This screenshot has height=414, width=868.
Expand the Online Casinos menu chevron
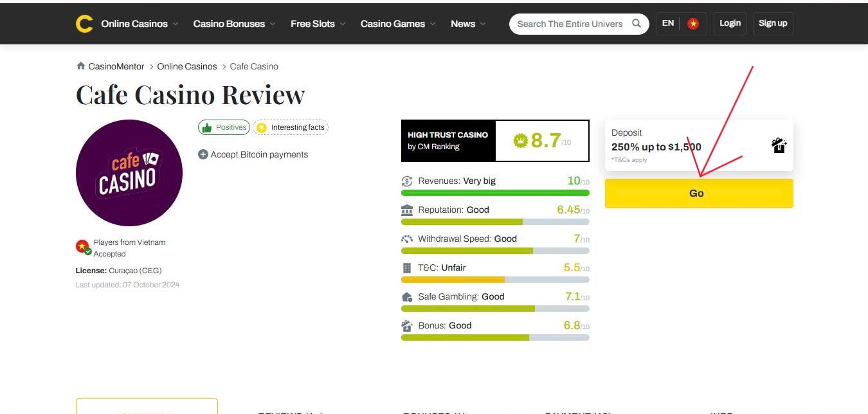176,24
